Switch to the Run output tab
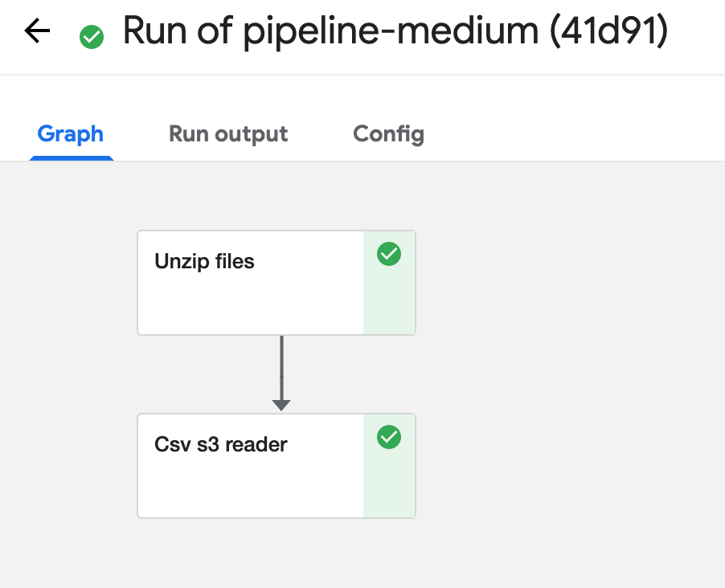Viewport: 725px width, 588px height. pos(228,134)
